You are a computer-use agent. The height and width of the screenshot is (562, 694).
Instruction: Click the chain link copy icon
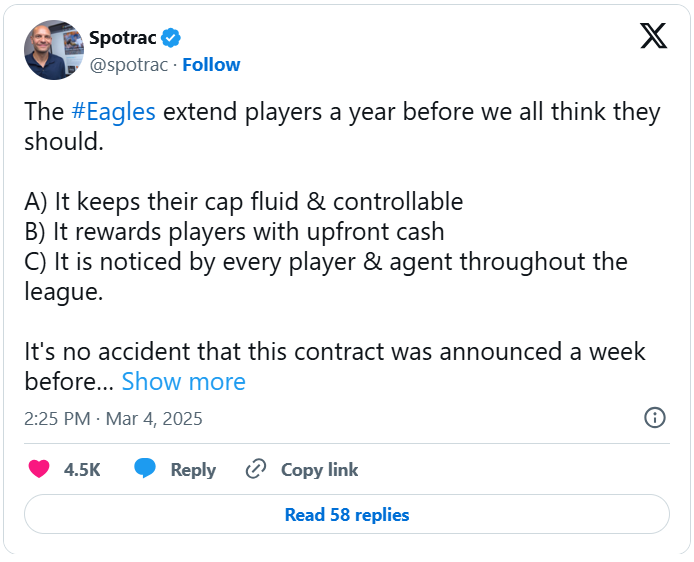pyautogui.click(x=256, y=469)
